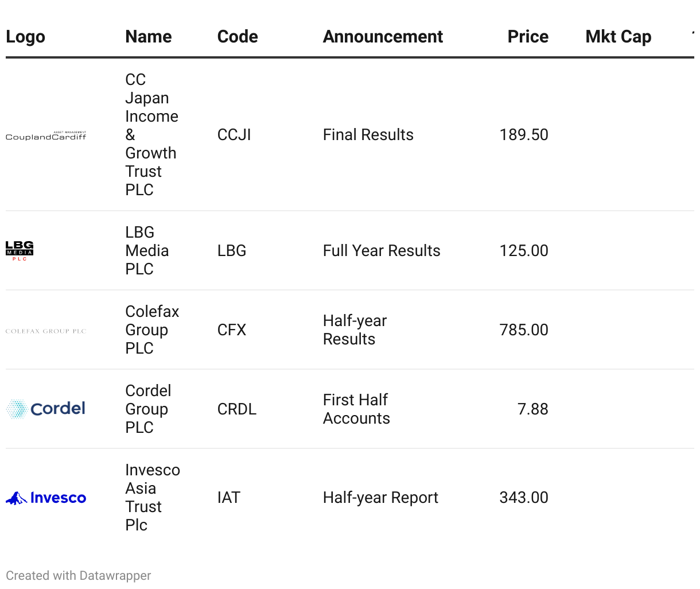Image resolution: width=700 pixels, height=589 pixels.
Task: Select the Full Year Results announcement
Action: pyautogui.click(x=382, y=251)
